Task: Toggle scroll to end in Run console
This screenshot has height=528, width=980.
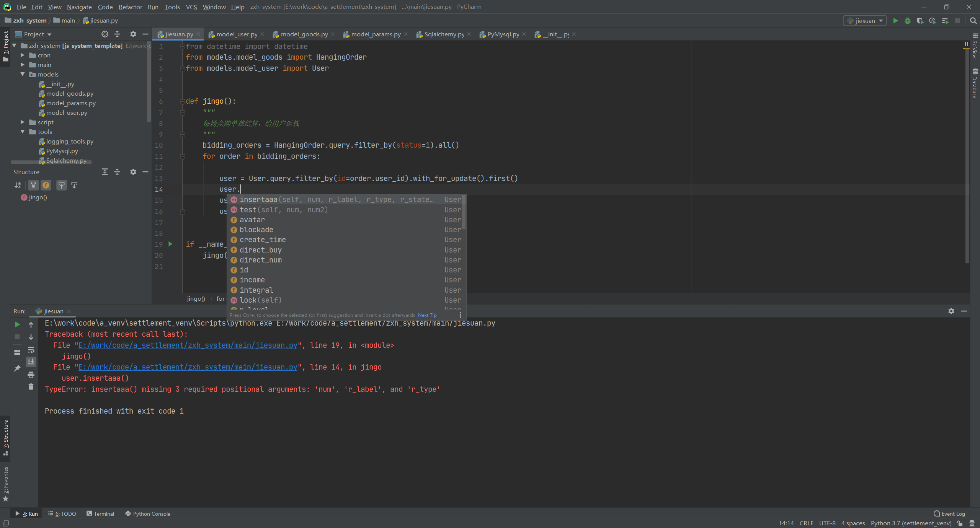Action: 31,362
